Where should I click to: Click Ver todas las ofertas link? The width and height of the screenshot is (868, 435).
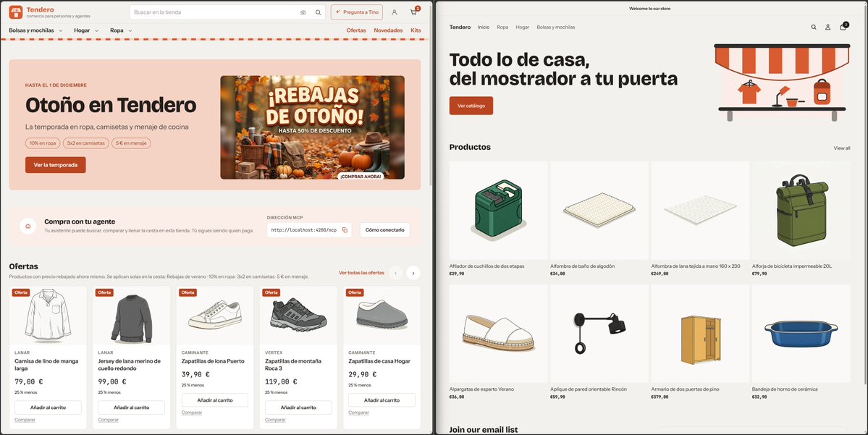coord(361,273)
